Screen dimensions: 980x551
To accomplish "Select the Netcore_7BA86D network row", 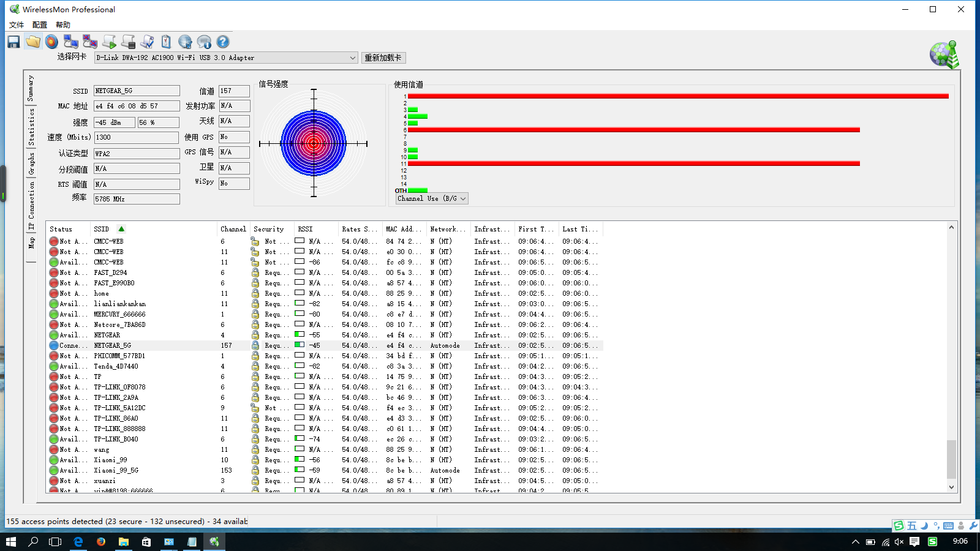I will 325,324.
